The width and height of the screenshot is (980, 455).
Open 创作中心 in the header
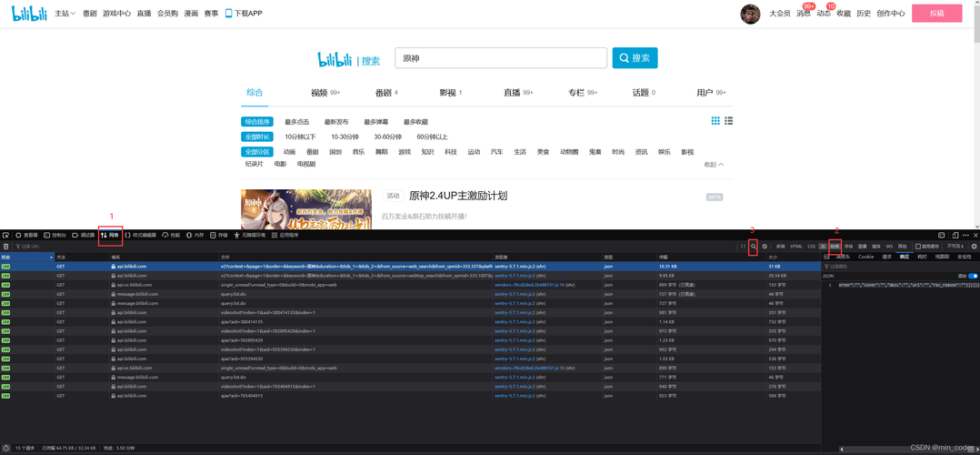coord(891,13)
